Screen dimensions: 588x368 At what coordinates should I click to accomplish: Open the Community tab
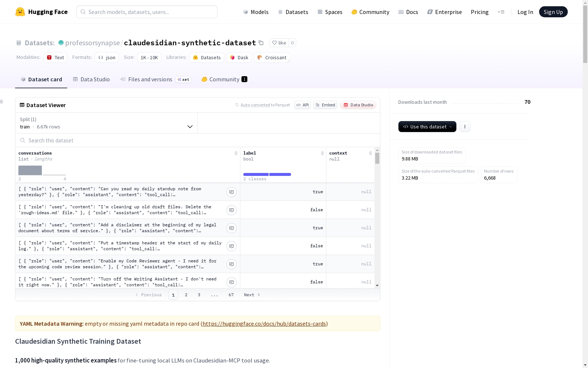click(224, 79)
